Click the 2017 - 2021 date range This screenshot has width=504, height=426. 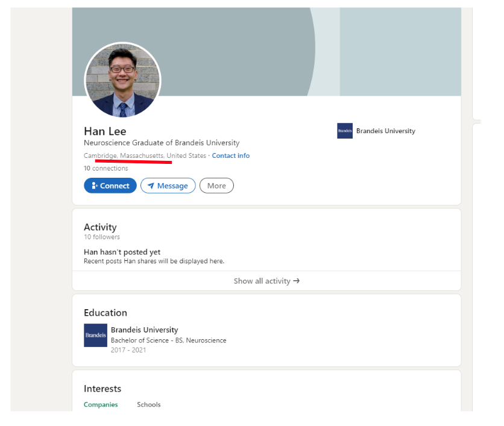click(128, 350)
